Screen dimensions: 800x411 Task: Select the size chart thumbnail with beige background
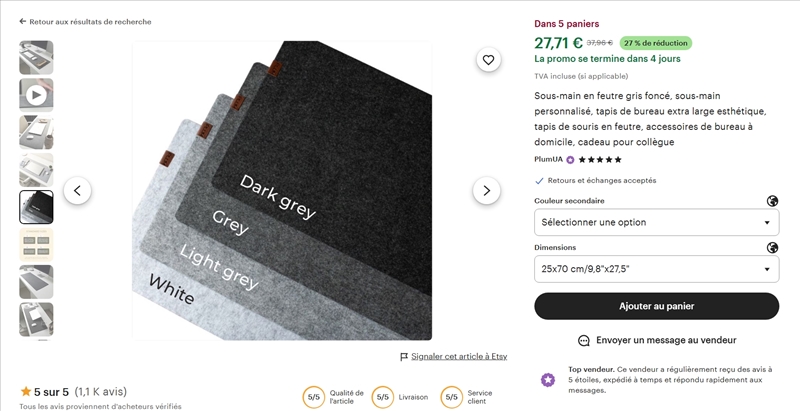coord(36,245)
